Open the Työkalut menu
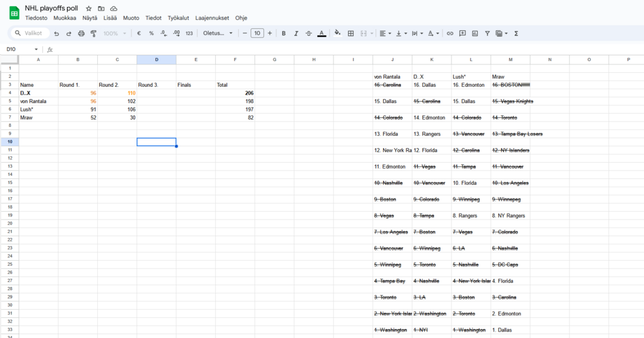This screenshot has height=338, width=644. [178, 18]
